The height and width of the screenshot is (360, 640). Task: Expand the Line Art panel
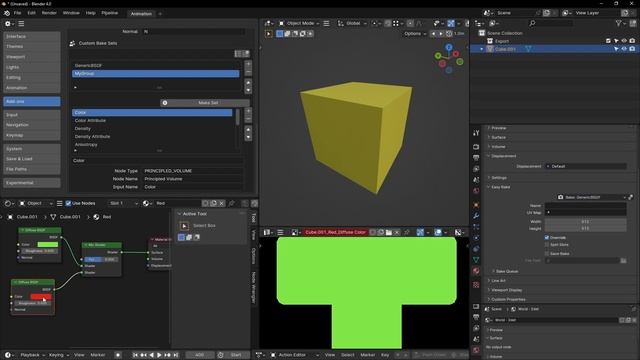pos(497,281)
